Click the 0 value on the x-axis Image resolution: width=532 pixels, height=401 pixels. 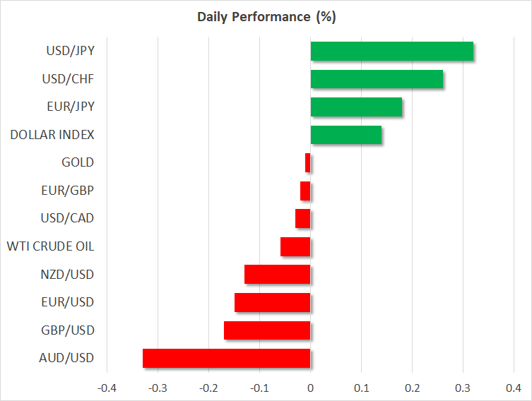[310, 388]
